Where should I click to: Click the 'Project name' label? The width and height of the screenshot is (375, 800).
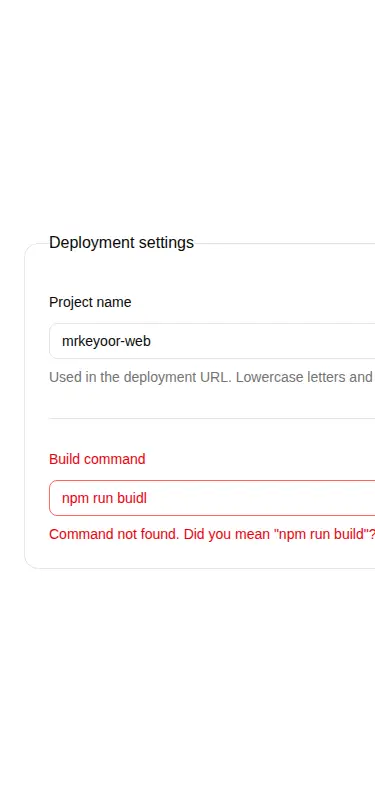90,302
